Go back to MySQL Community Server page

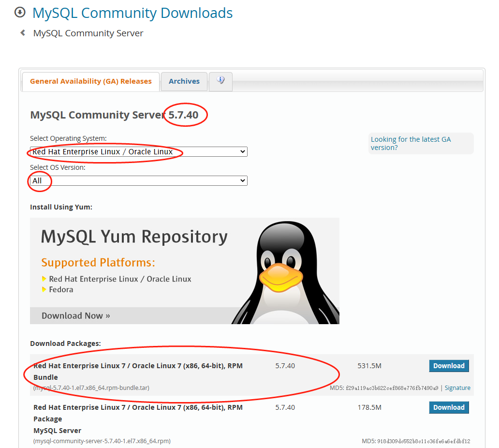point(88,33)
